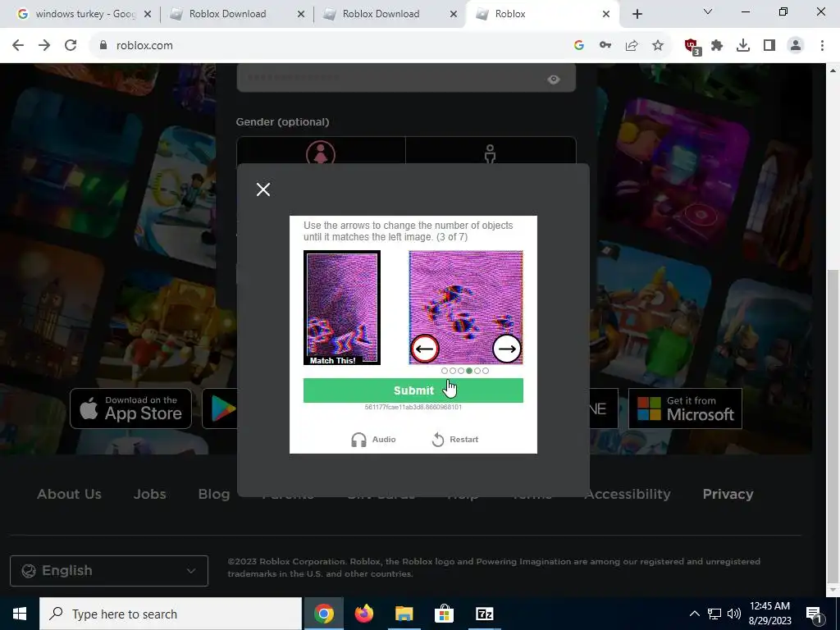Reload the Roblox page

click(71, 46)
